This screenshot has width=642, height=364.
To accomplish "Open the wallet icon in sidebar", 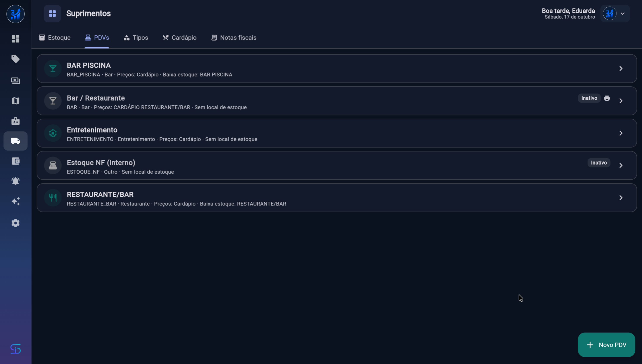I will pos(16,161).
